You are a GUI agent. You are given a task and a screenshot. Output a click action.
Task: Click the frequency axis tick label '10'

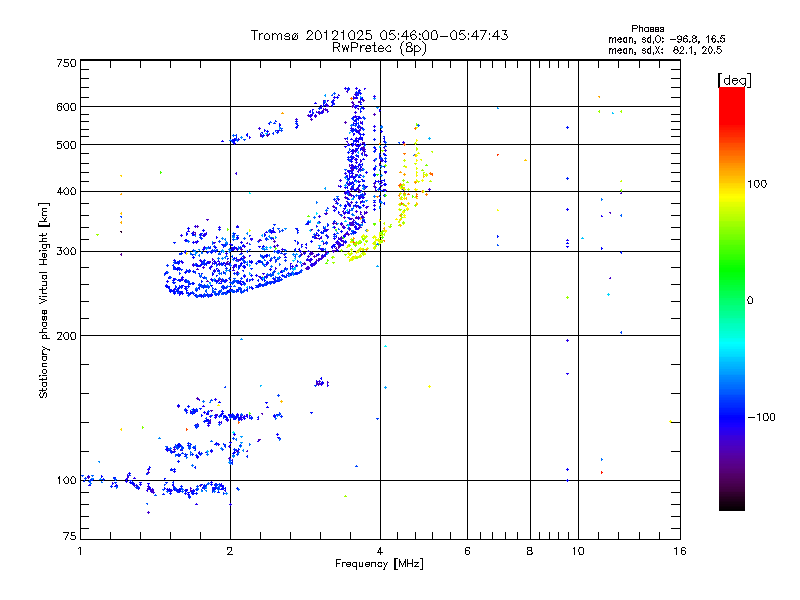[x=578, y=551]
